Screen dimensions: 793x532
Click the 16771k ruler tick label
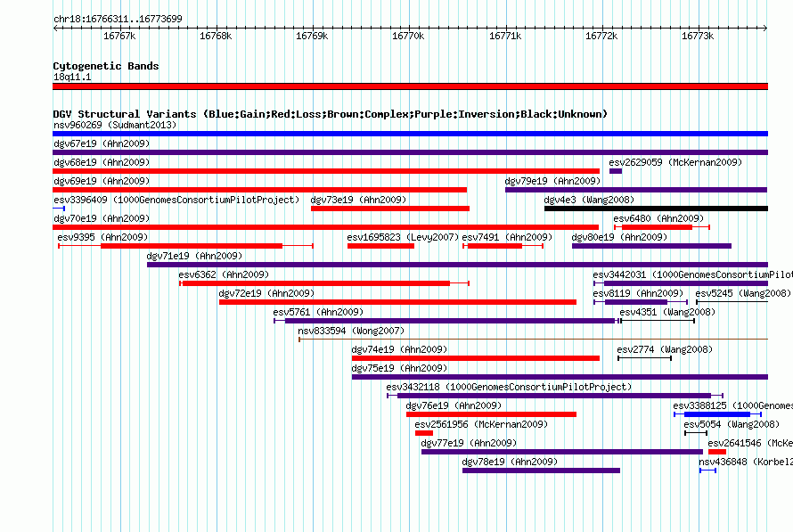coord(505,36)
